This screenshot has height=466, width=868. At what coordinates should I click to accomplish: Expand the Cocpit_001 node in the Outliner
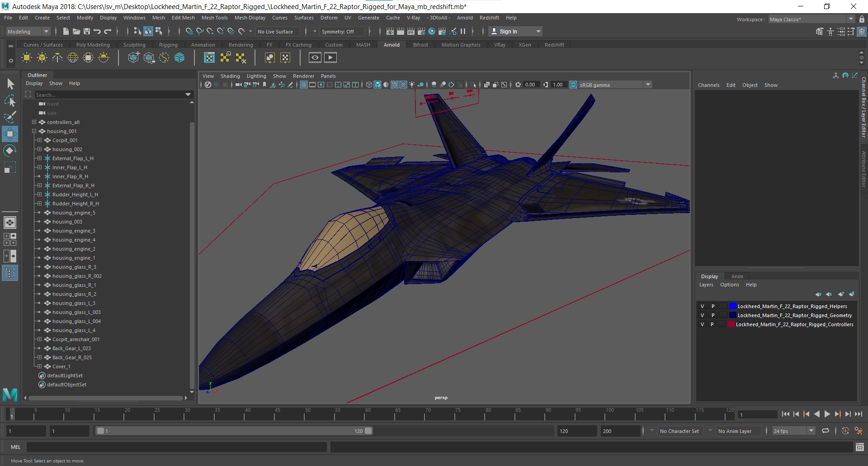point(39,140)
